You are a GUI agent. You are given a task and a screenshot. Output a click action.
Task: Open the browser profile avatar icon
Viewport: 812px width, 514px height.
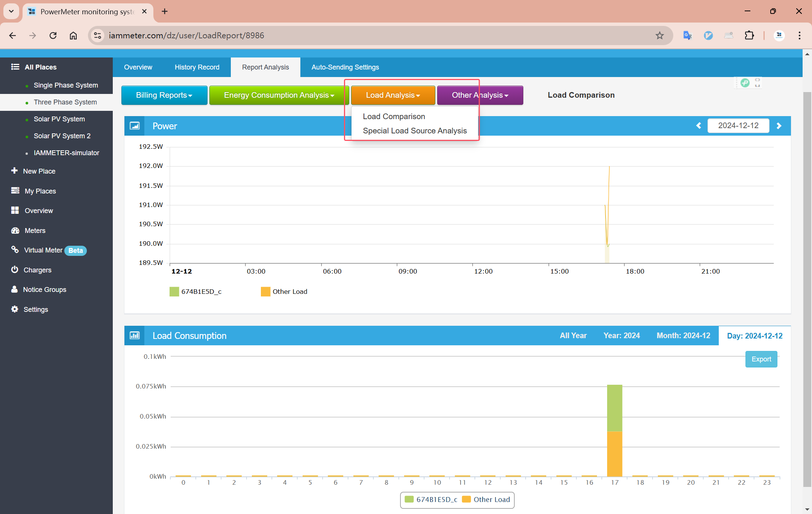click(x=779, y=35)
